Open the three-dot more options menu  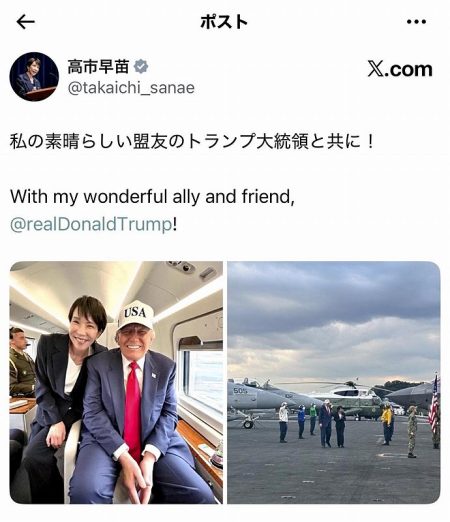(x=416, y=22)
